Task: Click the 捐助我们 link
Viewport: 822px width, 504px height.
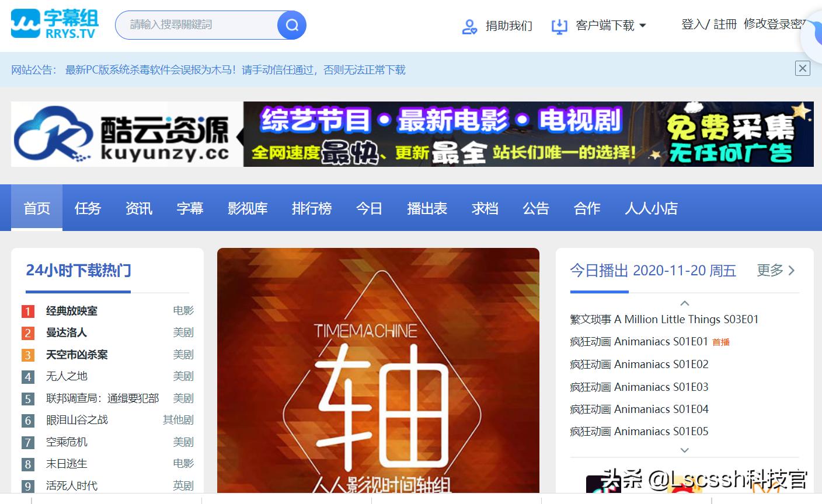Action: point(508,26)
